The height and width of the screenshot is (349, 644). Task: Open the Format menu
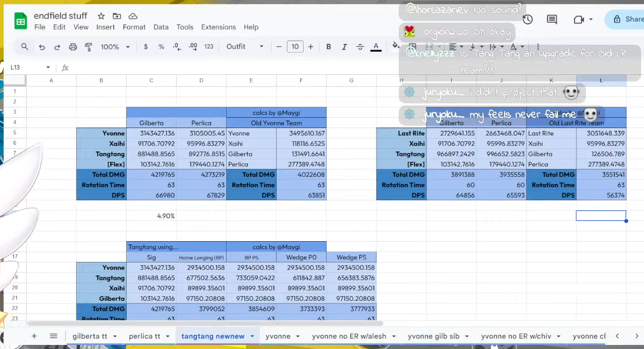tap(134, 27)
